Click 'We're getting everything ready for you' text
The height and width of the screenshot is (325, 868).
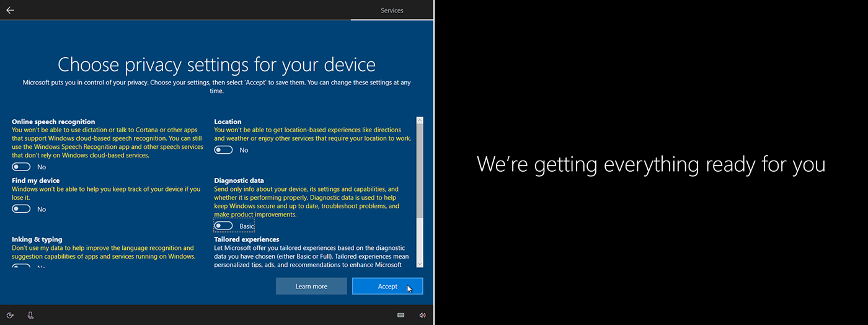click(651, 164)
